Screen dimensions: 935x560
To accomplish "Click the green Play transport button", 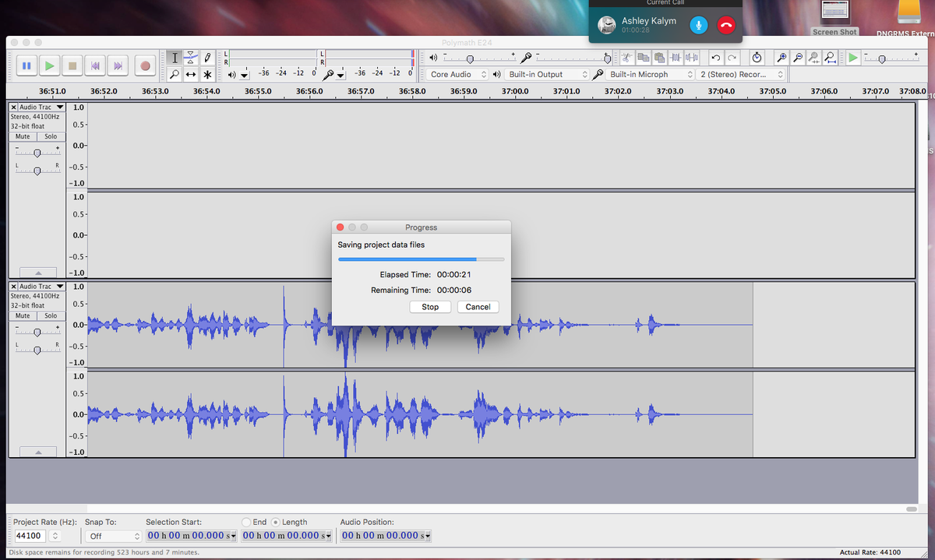I will [49, 66].
